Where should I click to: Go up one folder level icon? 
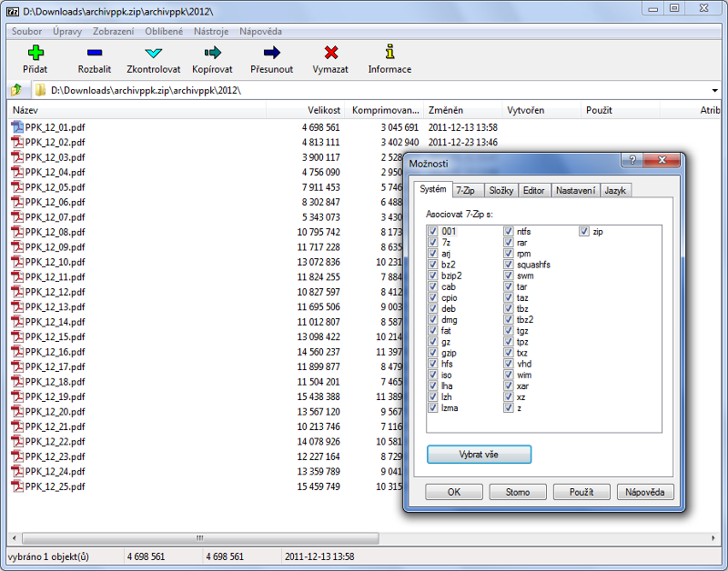[x=15, y=90]
